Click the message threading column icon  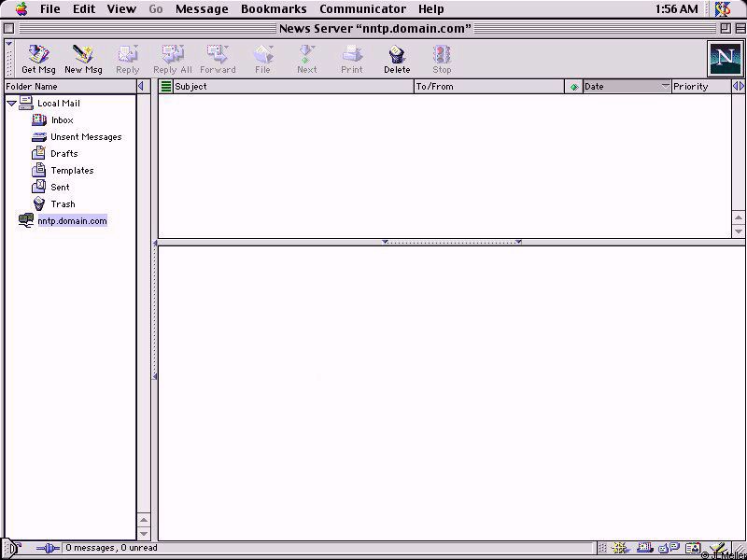click(166, 87)
